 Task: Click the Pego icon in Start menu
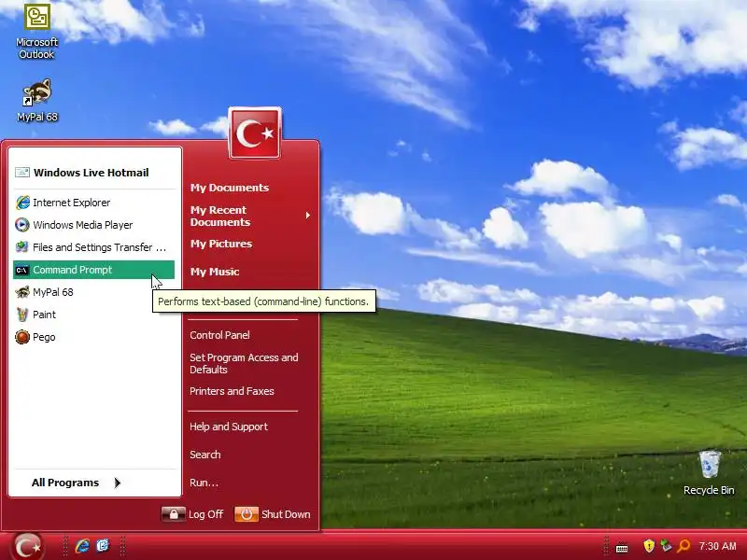point(21,337)
